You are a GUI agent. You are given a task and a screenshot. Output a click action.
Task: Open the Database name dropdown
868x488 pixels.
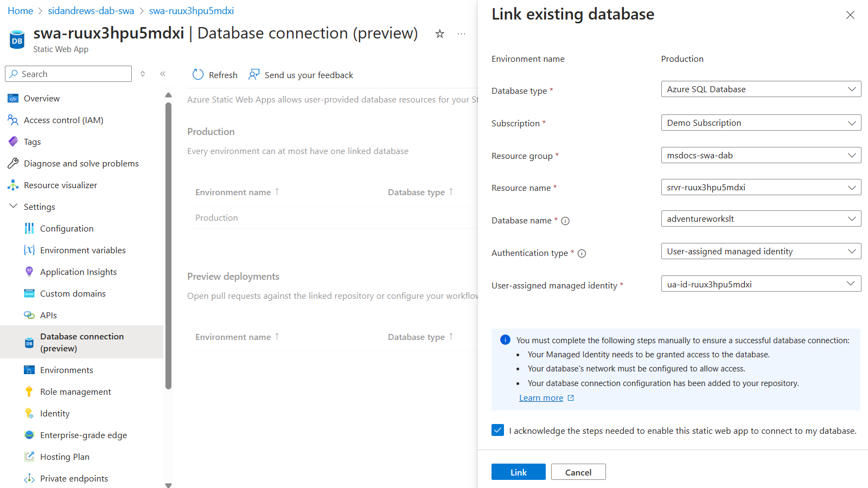761,219
